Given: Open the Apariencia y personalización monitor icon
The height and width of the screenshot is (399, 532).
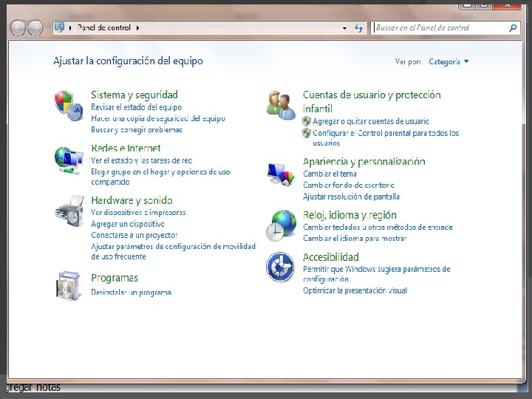Looking at the screenshot, I should [281, 174].
